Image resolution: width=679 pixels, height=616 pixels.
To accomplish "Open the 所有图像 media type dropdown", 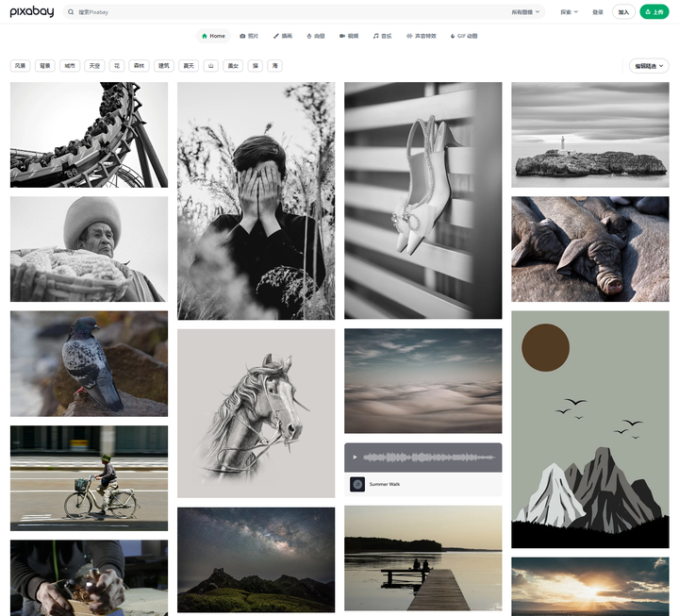I will pos(525,12).
